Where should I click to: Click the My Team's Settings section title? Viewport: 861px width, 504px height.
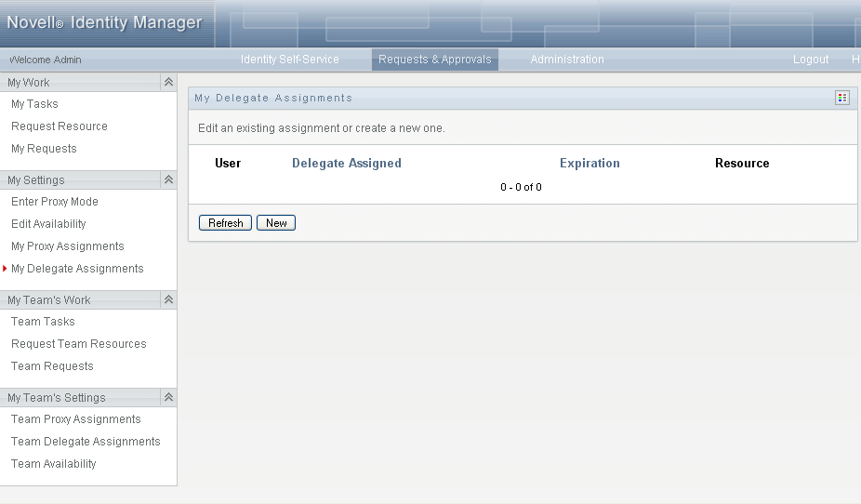coord(56,397)
